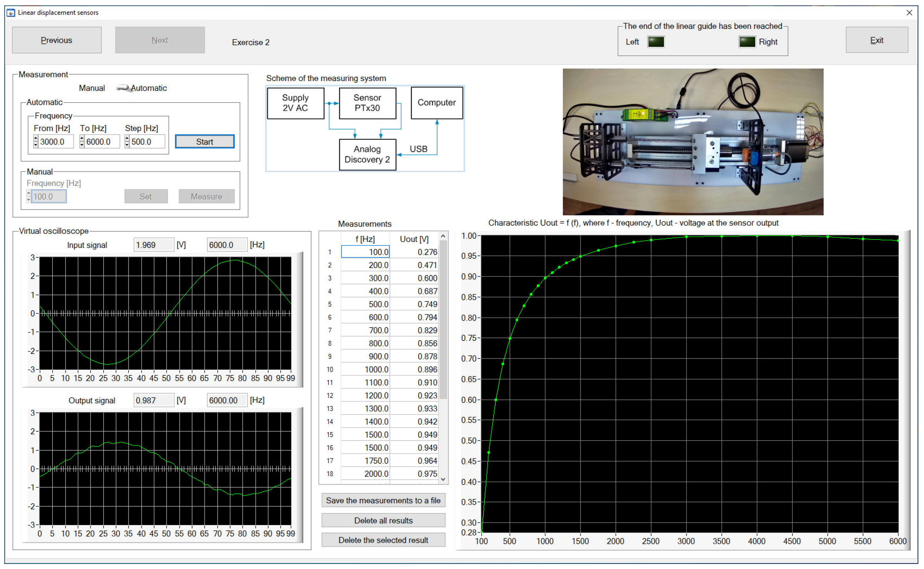This screenshot has width=924, height=569.
Task: Go to the Previous exercise
Action: click(x=56, y=40)
